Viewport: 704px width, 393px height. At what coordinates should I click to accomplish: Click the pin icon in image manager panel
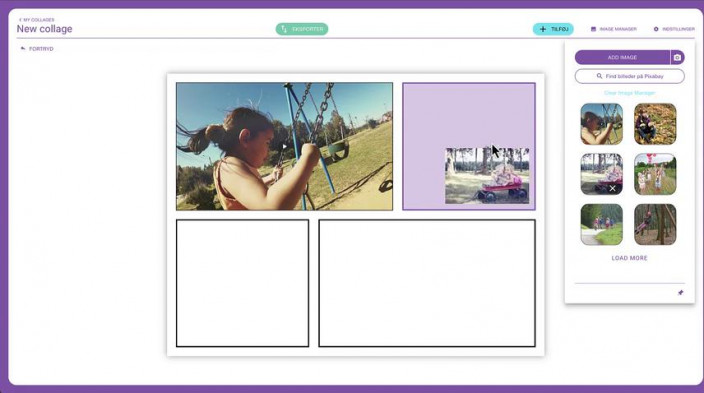tap(680, 292)
